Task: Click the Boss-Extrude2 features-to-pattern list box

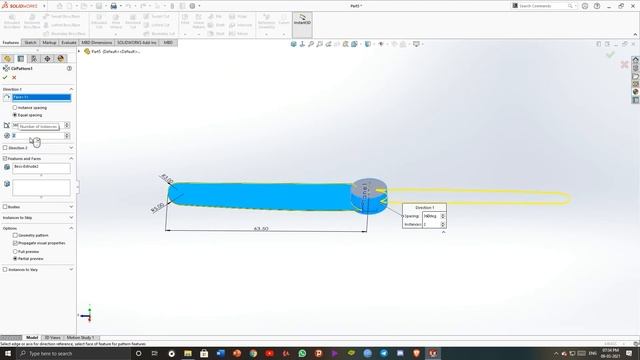Action: (x=41, y=168)
